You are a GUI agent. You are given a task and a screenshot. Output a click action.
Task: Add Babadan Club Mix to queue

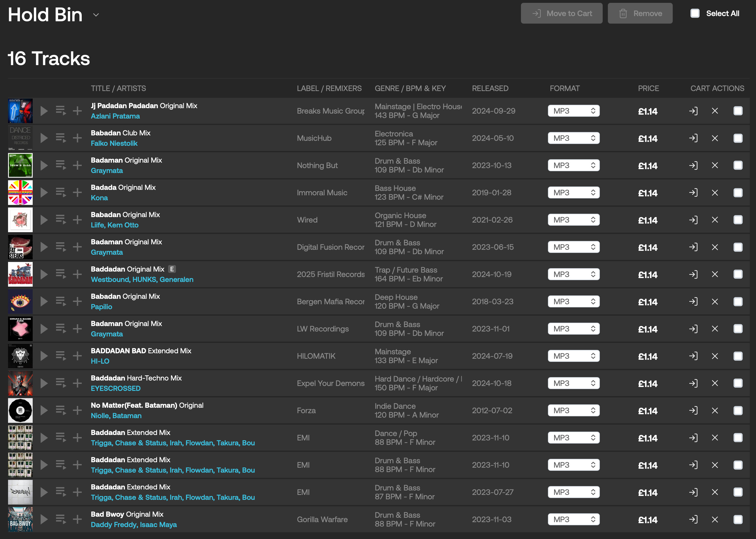coord(61,138)
